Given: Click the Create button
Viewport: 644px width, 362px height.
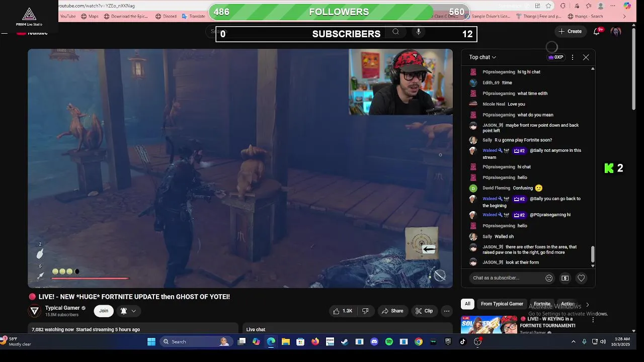Looking at the screenshot, I should (570, 31).
